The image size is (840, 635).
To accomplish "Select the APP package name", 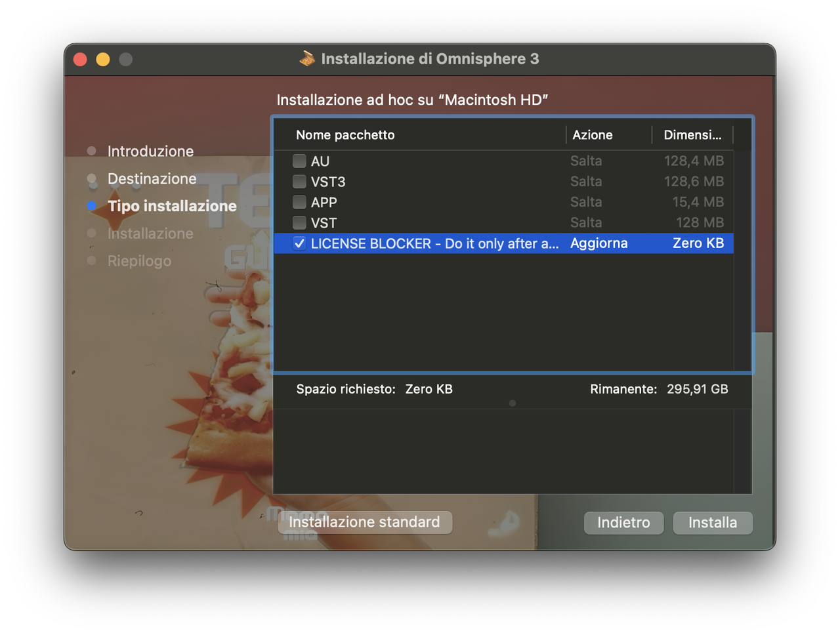I will tap(324, 203).
